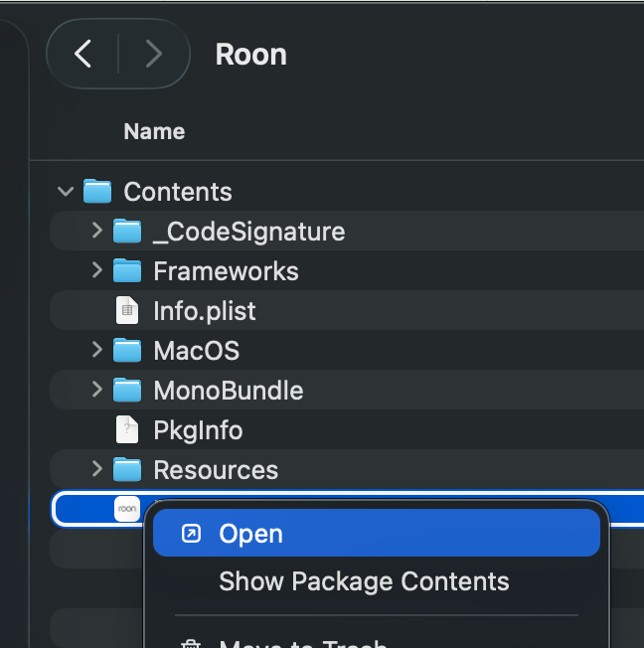Click the MonoBundle folder icon

[126, 390]
